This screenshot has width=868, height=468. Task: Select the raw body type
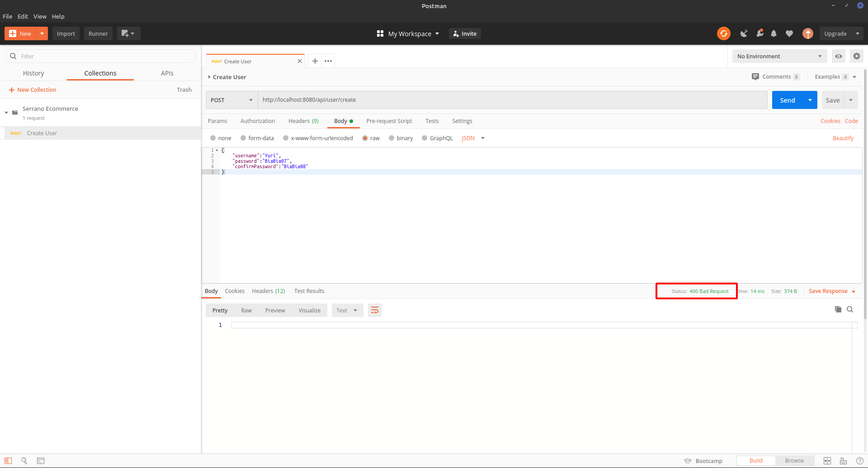pyautogui.click(x=365, y=138)
